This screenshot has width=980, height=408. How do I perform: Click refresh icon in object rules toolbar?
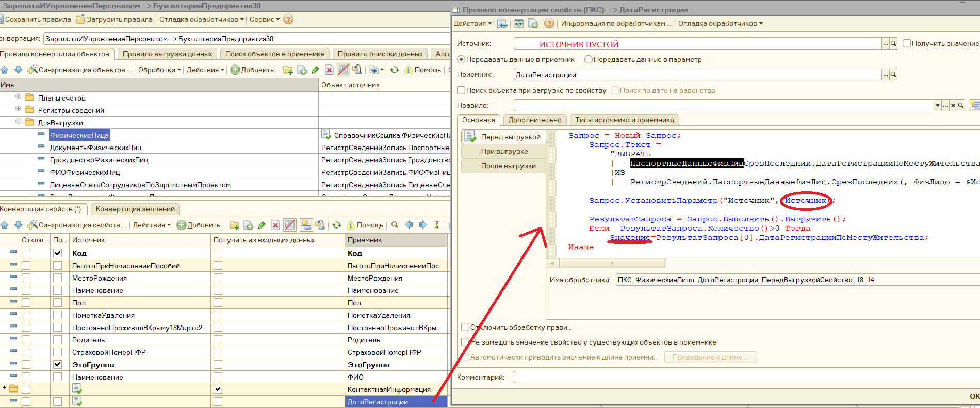coord(395,70)
